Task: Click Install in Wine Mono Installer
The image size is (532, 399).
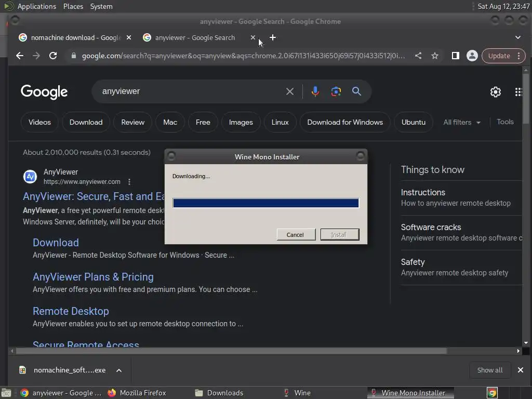Action: click(x=340, y=234)
